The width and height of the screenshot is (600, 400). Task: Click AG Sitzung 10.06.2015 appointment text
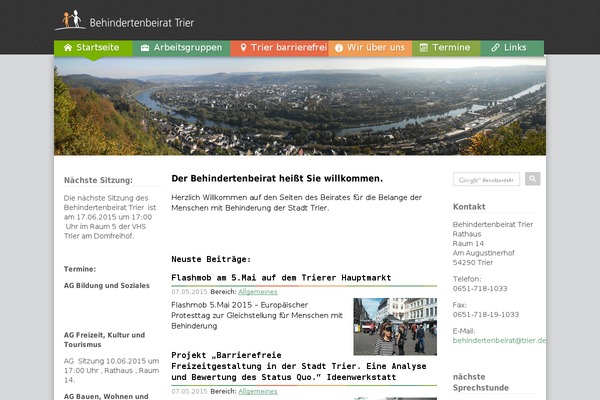[x=111, y=371]
